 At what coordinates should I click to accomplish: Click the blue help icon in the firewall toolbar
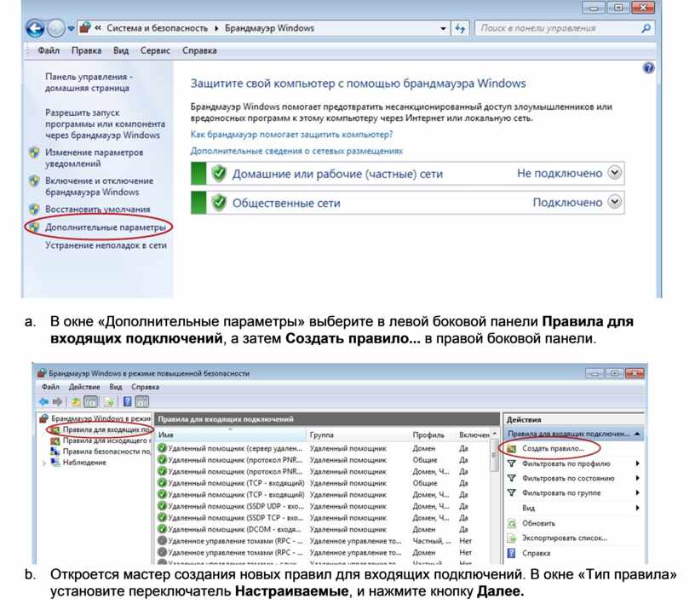click(127, 402)
